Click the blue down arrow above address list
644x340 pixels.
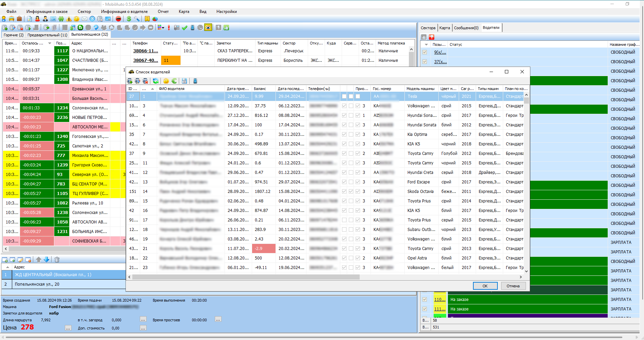point(46,260)
